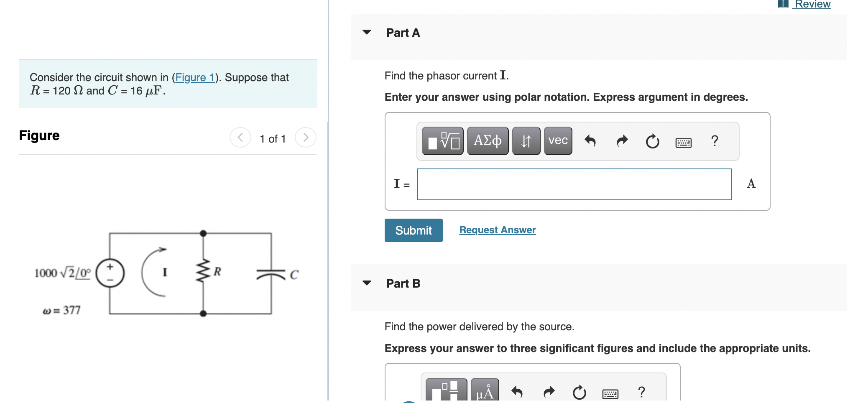Open the Request Answer link
Image resolution: width=868 pixels, height=403 pixels.
[x=497, y=230]
